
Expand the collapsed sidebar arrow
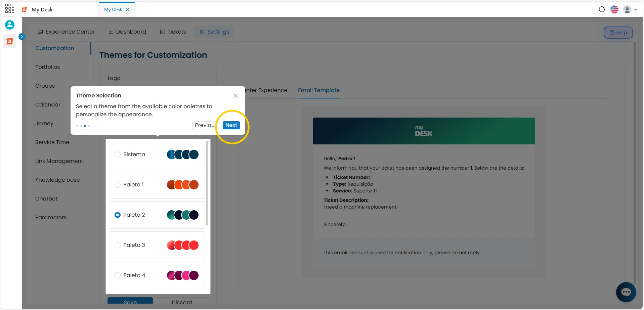[22, 37]
